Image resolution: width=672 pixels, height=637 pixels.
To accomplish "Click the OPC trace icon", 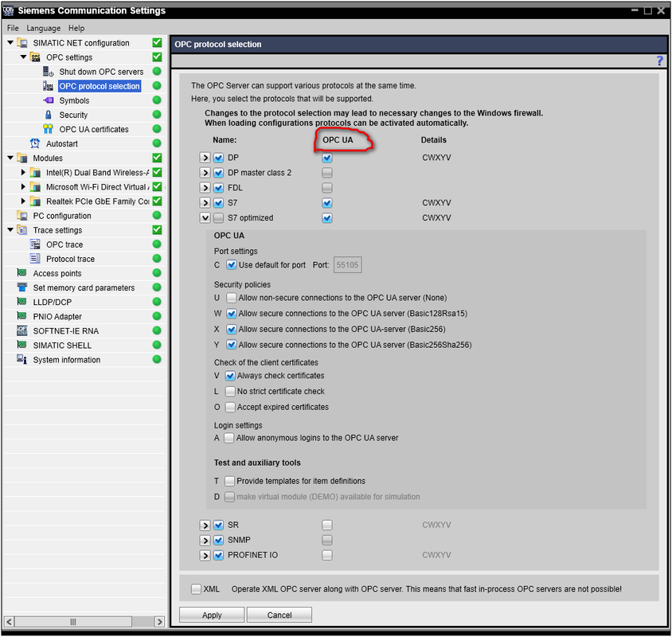I will tap(35, 244).
